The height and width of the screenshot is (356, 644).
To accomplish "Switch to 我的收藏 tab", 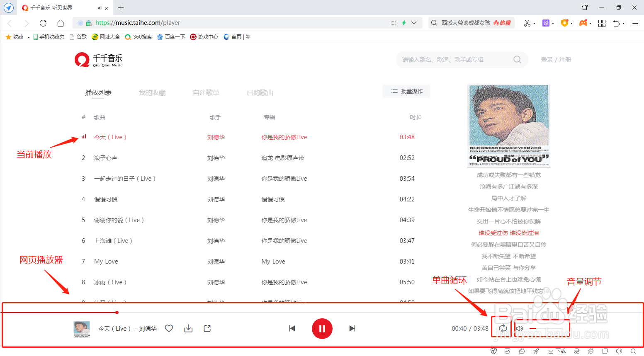I will point(152,93).
